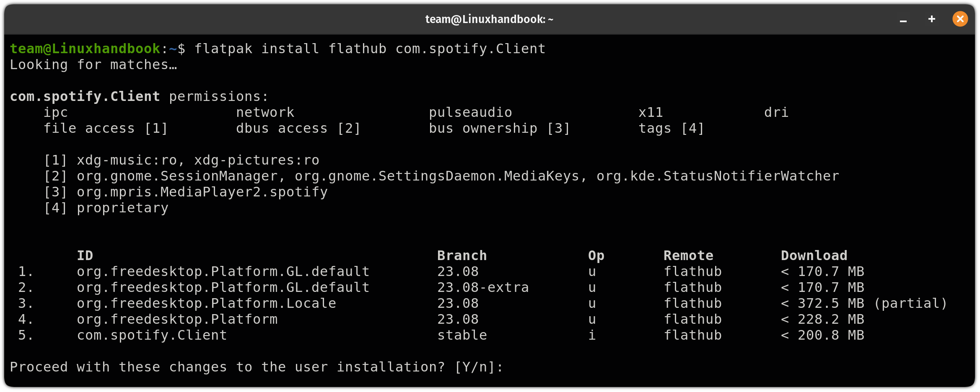This screenshot has height=392, width=980.
Task: Select the com.spotify.Client row in the list
Action: tap(152, 335)
